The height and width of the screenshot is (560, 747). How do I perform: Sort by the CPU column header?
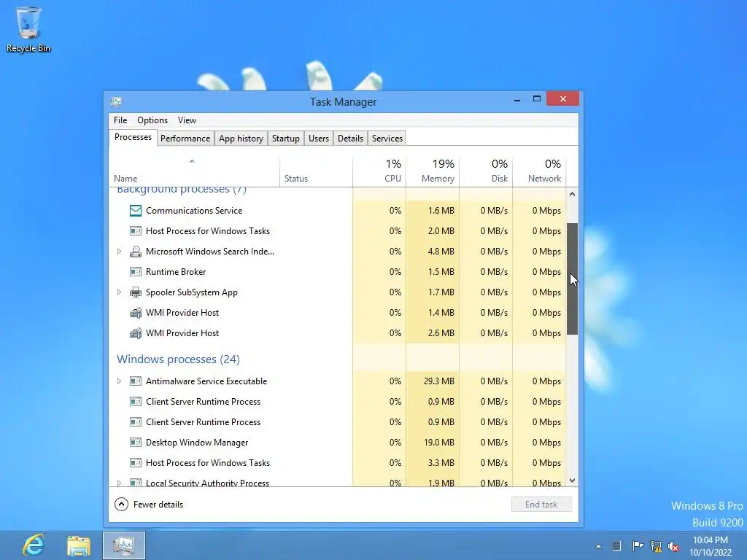coord(379,171)
